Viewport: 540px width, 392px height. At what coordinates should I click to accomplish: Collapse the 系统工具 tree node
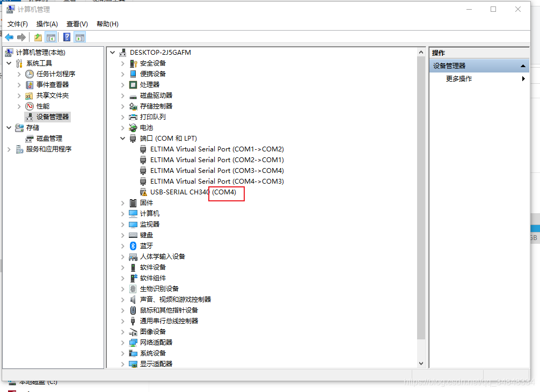tap(9, 63)
